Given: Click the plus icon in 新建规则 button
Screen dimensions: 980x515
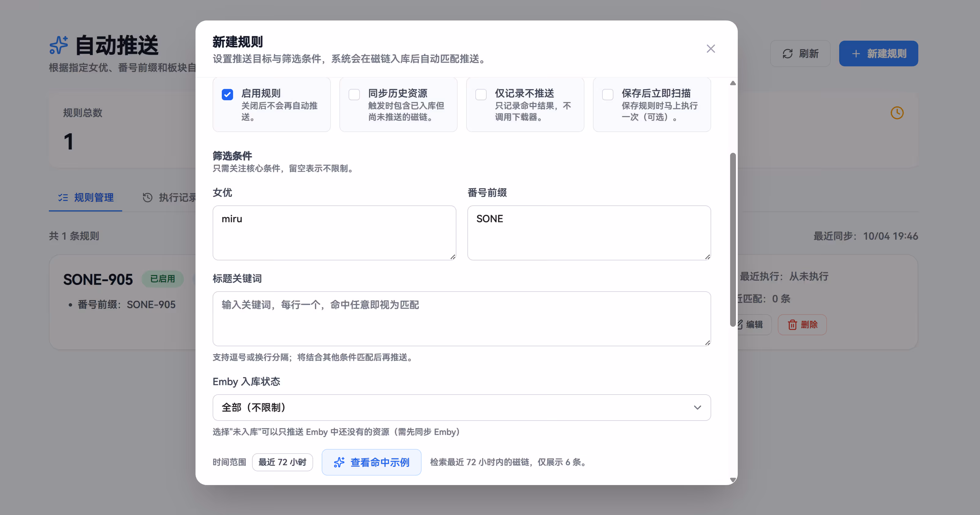Looking at the screenshot, I should pos(856,54).
